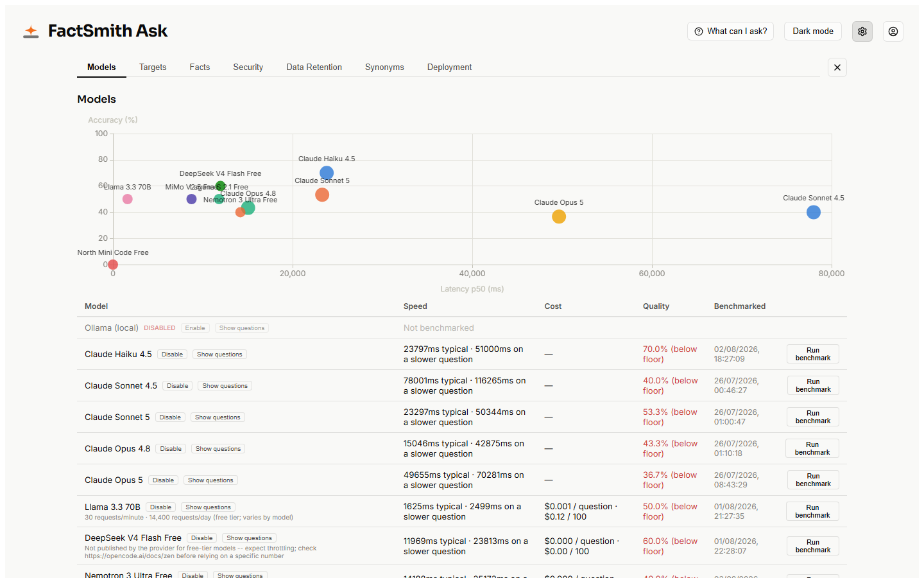This screenshot has width=924, height=578.
Task: Close the settings panel with the X
Action: pyautogui.click(x=837, y=67)
